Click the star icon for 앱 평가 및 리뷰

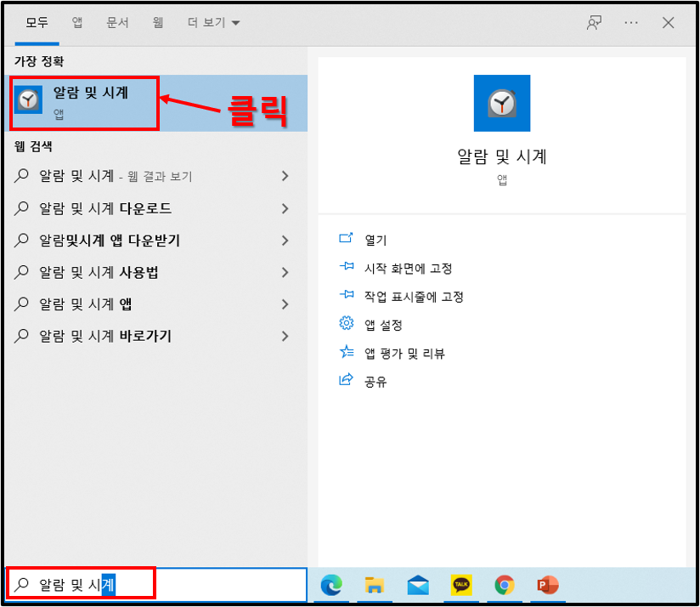tap(347, 351)
